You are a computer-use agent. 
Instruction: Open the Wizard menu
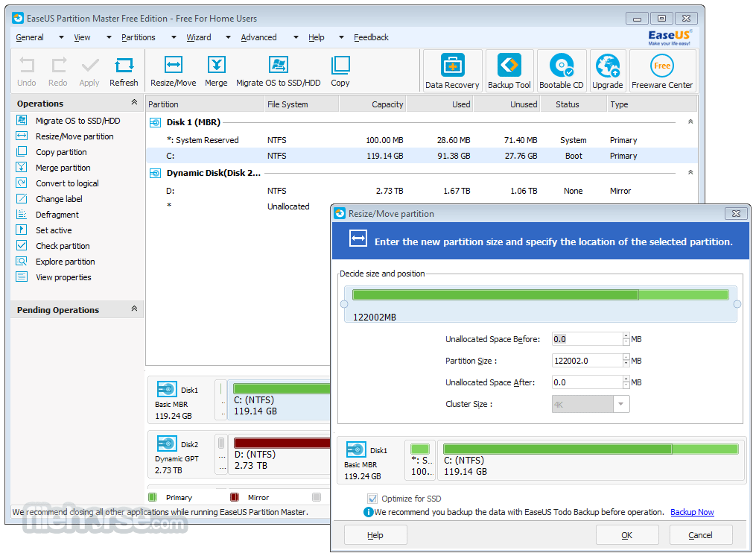click(x=199, y=38)
